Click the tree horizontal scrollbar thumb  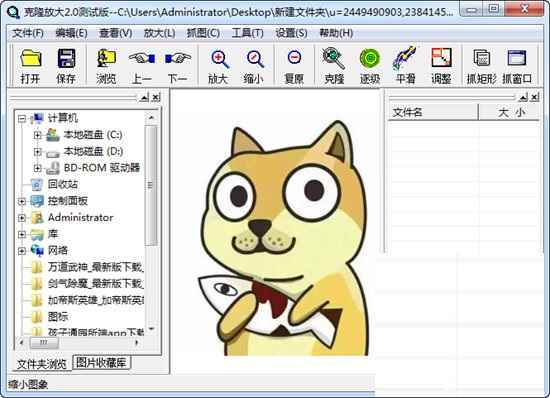[x=44, y=343]
